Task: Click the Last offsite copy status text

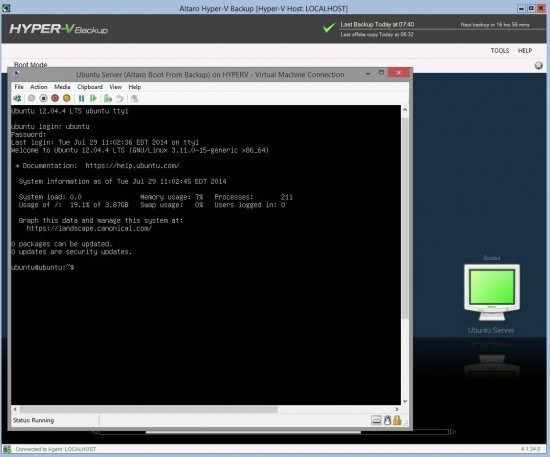Action: pos(377,34)
